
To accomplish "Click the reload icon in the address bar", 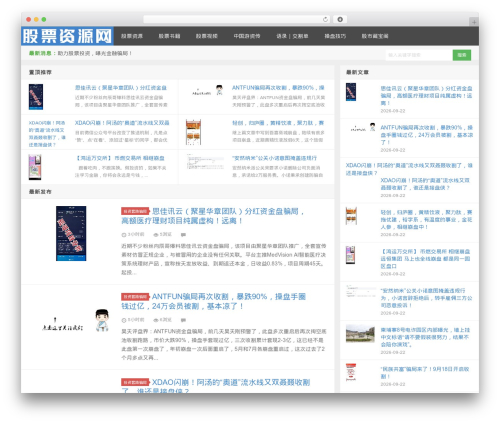I will tap(325, 20).
